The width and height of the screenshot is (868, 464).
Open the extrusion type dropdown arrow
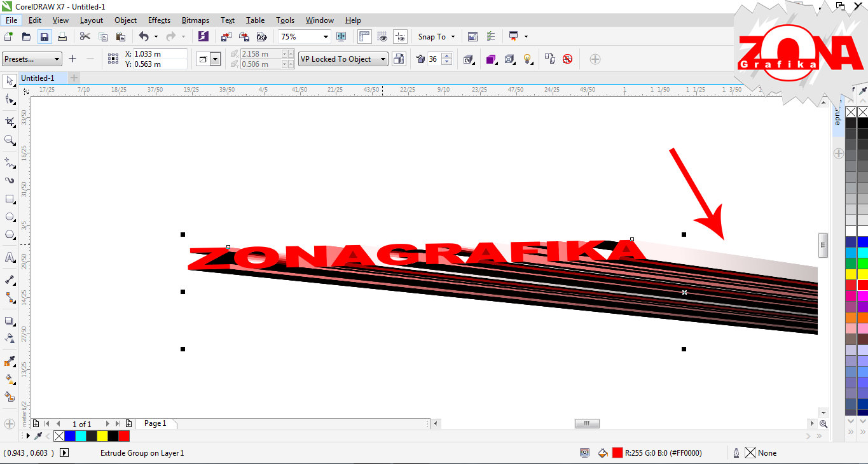click(x=216, y=59)
